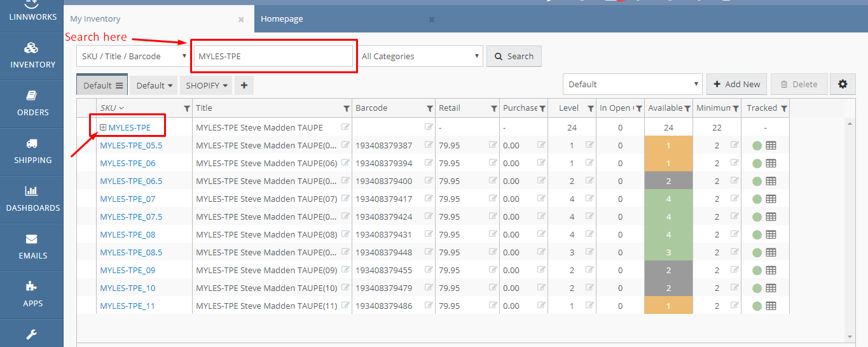Open the MYLES-TPE_05.5 SKU link
Image resolution: width=868 pixels, height=347 pixels.
click(x=131, y=145)
